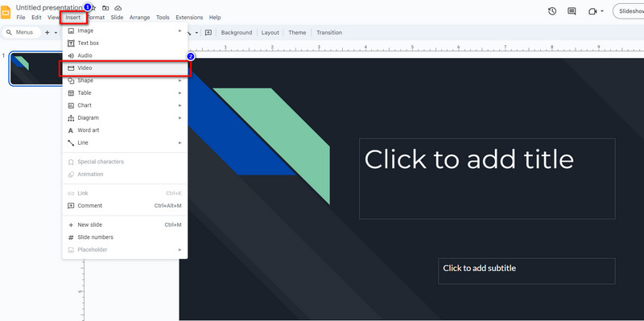Image resolution: width=644 pixels, height=321 pixels.
Task: Expand the Diagram submenu arrow
Action: pos(180,117)
